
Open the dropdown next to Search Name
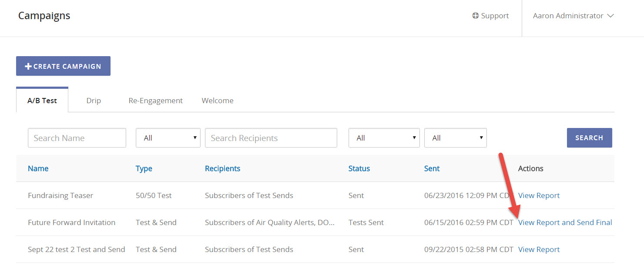click(x=168, y=138)
